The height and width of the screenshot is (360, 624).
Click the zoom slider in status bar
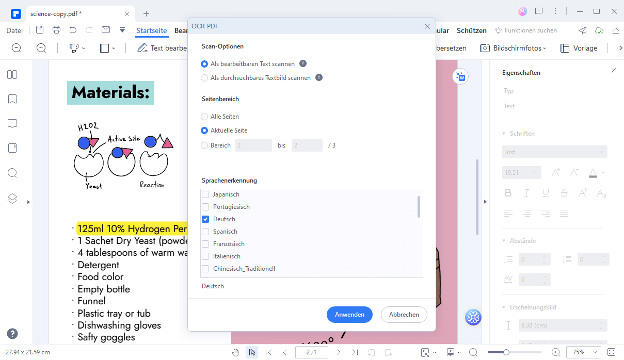click(x=514, y=352)
